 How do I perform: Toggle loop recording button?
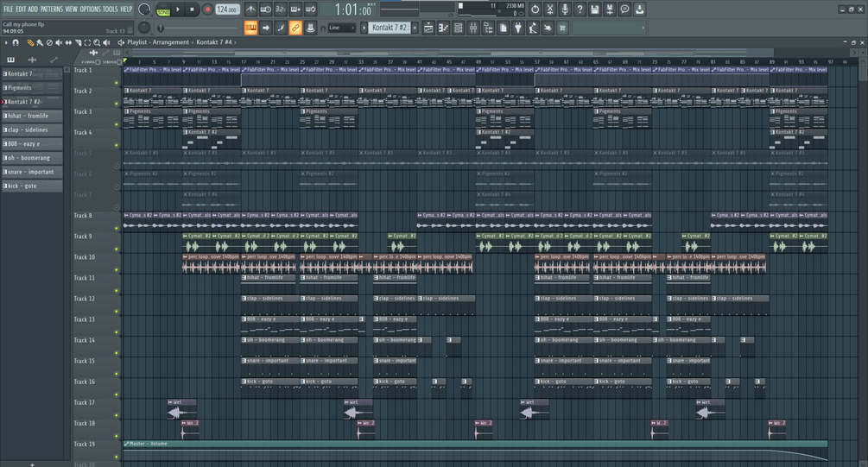click(311, 9)
